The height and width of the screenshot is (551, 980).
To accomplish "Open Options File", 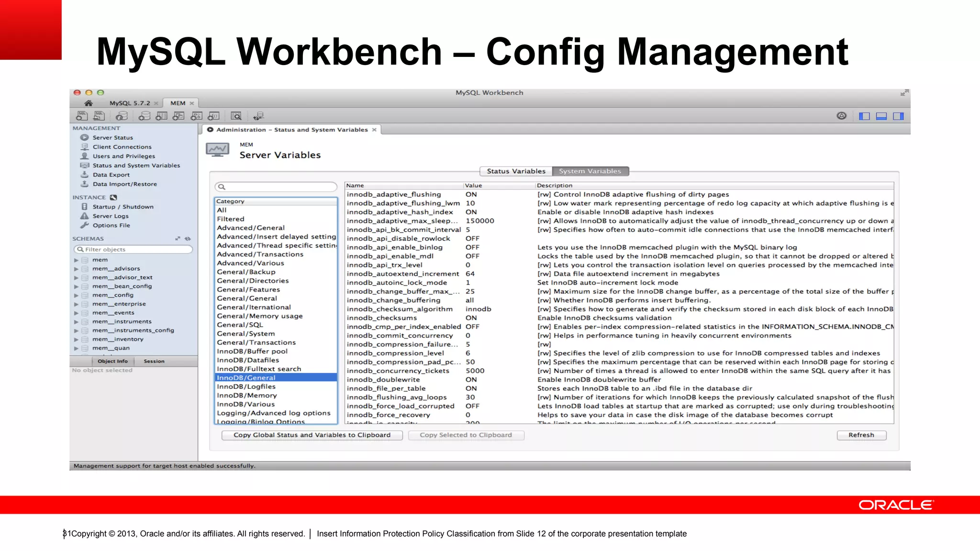I will (111, 225).
